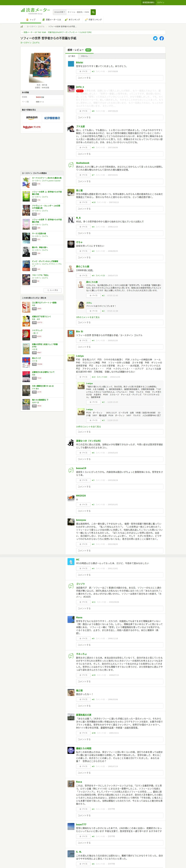
Task: Open reviewer Roca's avatar
Action: tap(71, 784)
